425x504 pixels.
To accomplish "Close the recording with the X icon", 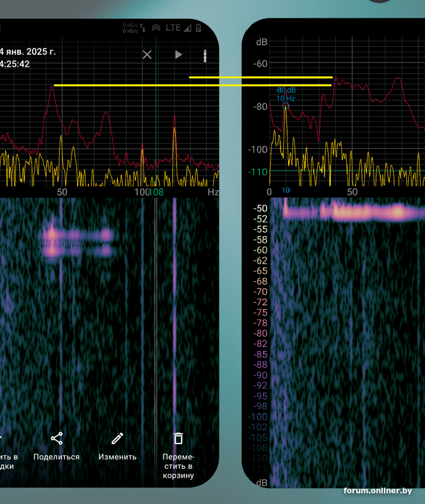I will [147, 55].
